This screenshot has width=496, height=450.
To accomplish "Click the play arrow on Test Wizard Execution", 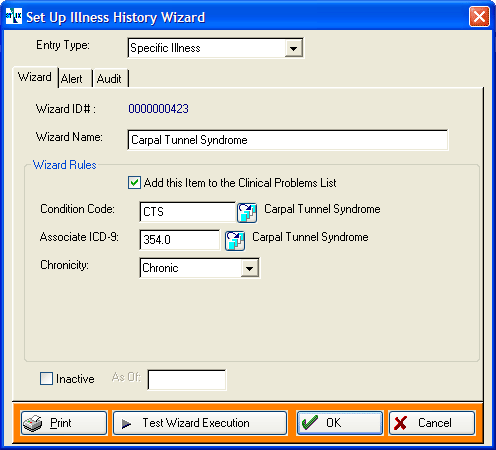I will (126, 424).
